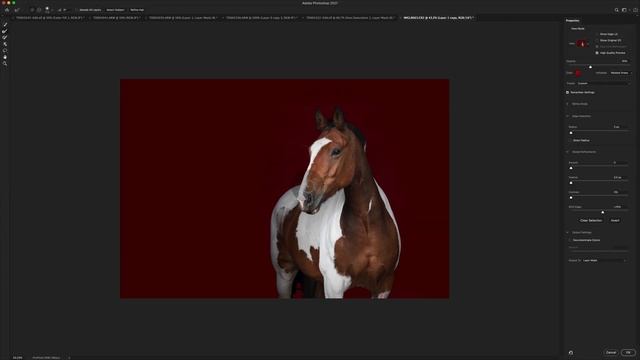Choose Subtract from selection mode icon

coord(39,10)
